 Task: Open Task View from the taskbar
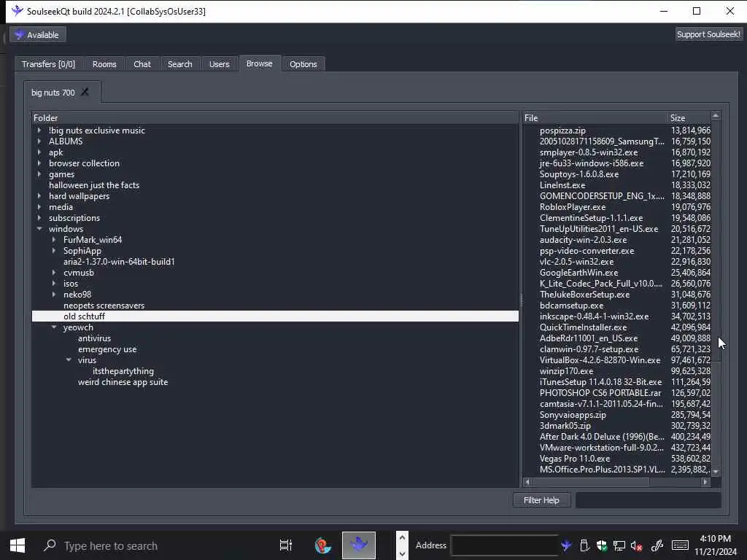click(x=286, y=545)
